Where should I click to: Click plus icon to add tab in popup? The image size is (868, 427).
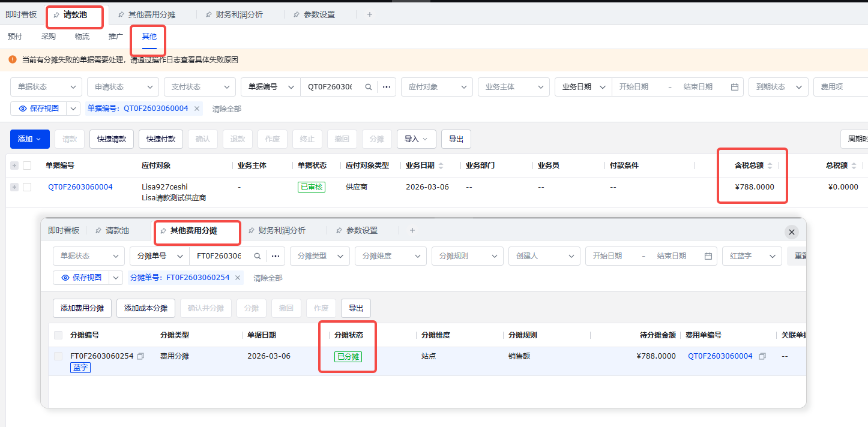click(412, 230)
